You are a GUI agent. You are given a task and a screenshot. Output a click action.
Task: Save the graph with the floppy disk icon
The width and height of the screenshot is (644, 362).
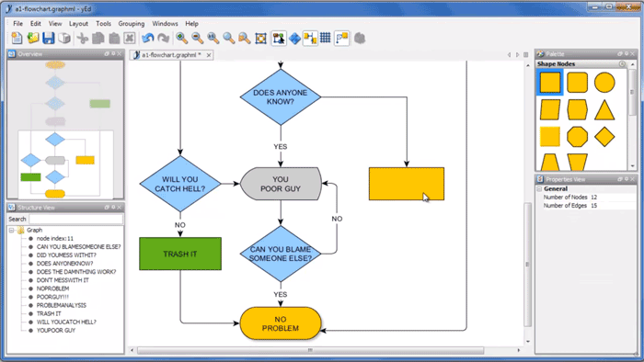point(49,38)
